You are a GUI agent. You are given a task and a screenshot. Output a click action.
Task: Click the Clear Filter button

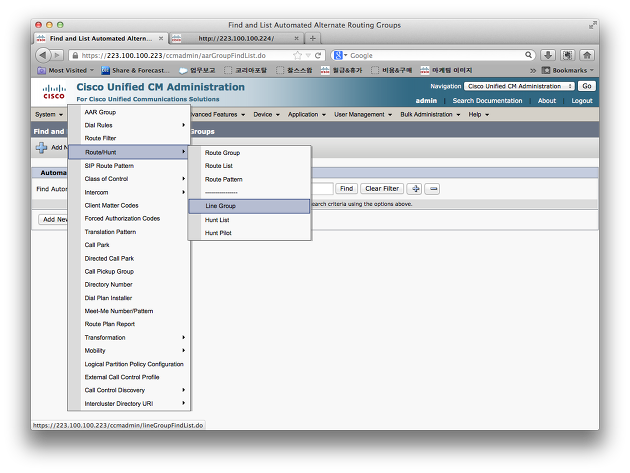click(x=382, y=188)
